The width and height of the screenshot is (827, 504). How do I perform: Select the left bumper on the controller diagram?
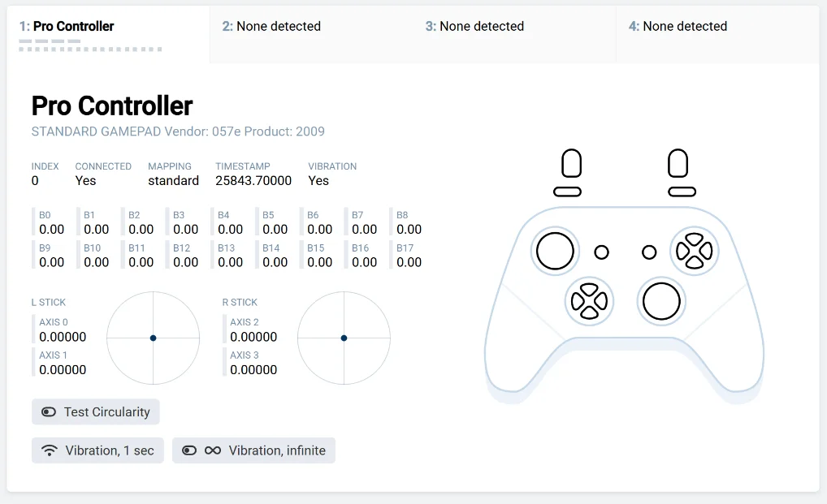coord(568,192)
